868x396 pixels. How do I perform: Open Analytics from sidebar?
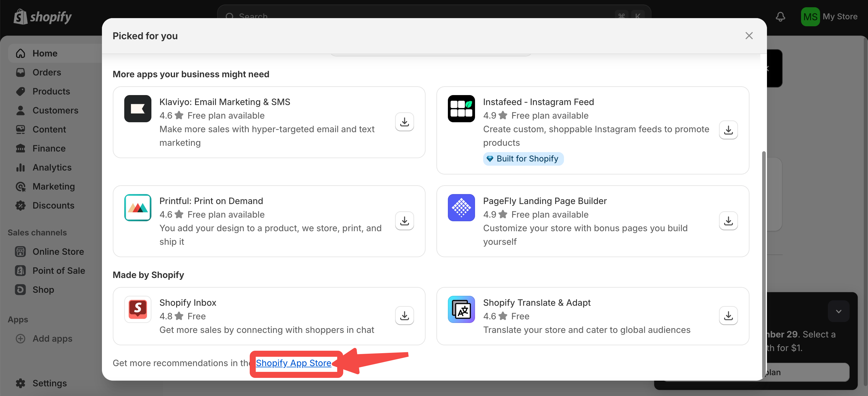coord(52,167)
